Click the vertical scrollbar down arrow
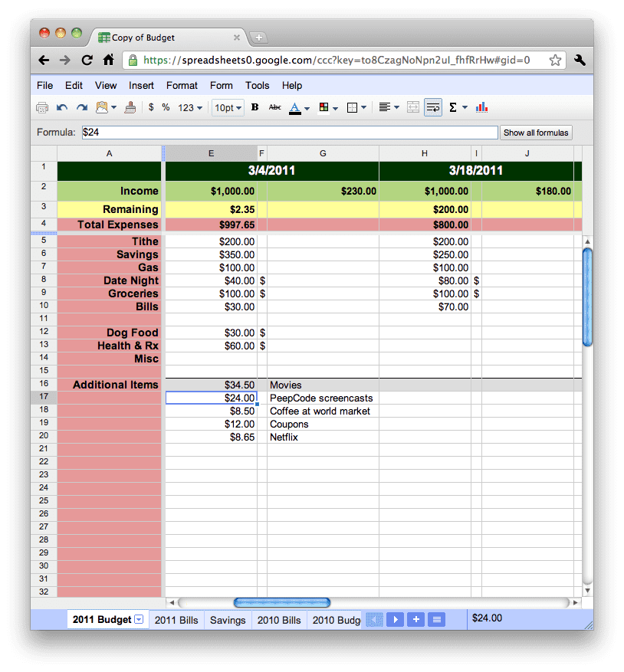Screen dimensions: 624x672 587,591
